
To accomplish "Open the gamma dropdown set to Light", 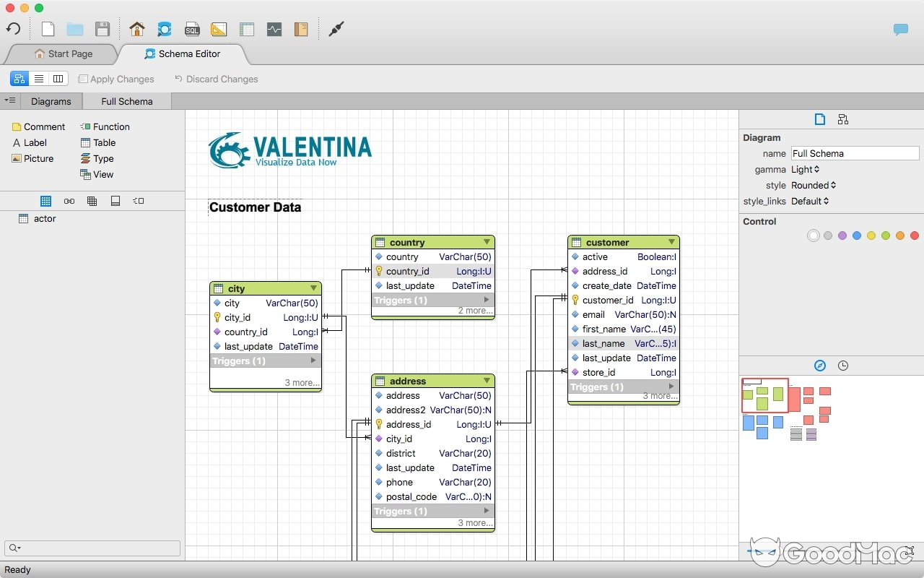I will pyautogui.click(x=806, y=169).
